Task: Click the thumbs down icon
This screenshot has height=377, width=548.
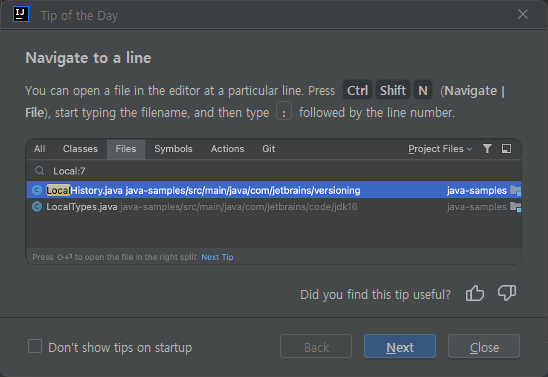Action: coord(507,293)
